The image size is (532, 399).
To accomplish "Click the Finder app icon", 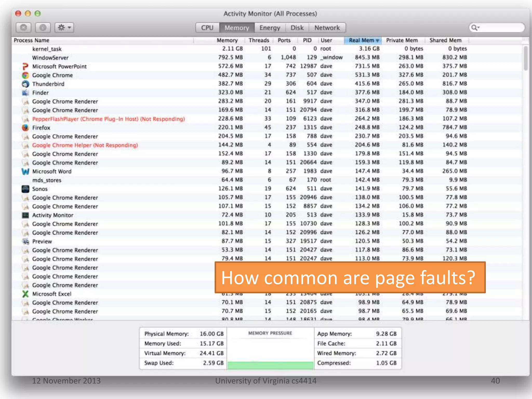I will (25, 93).
